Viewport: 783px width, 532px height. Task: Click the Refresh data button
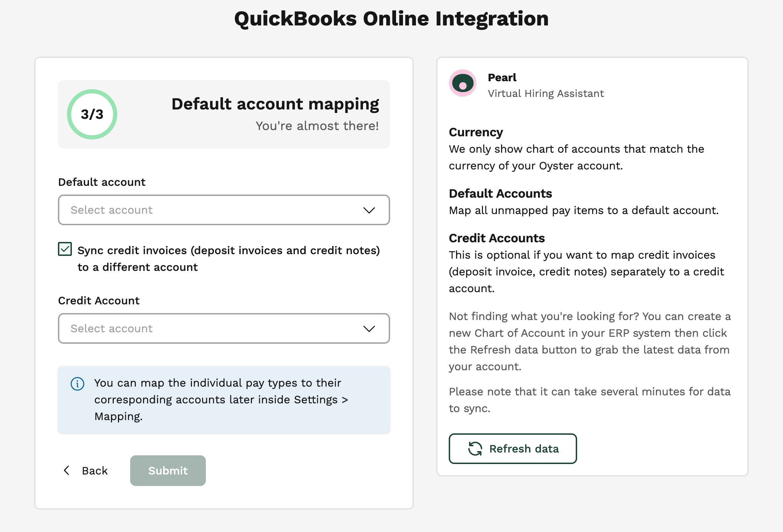(x=513, y=449)
